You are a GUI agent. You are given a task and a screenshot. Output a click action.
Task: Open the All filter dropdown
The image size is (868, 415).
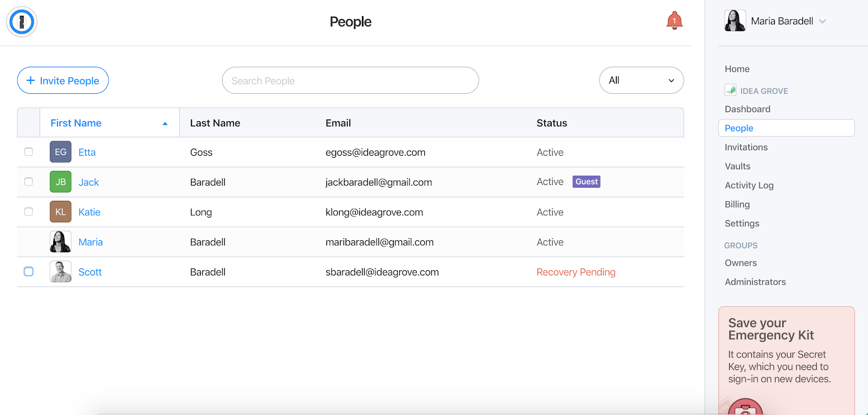point(641,80)
